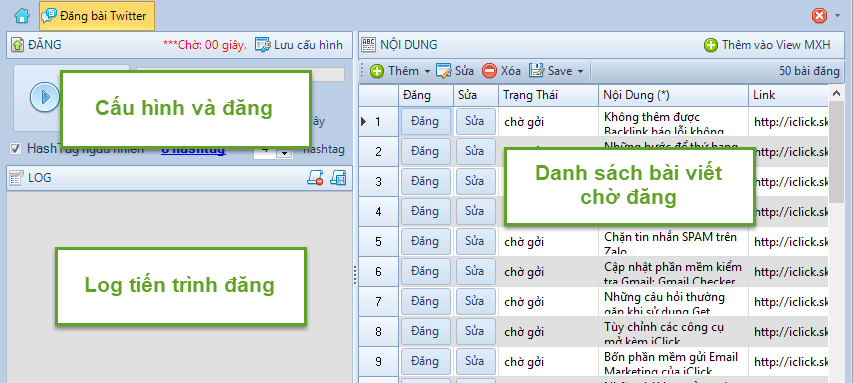Click Đăng button in row 9
853x383 pixels.
tap(425, 361)
